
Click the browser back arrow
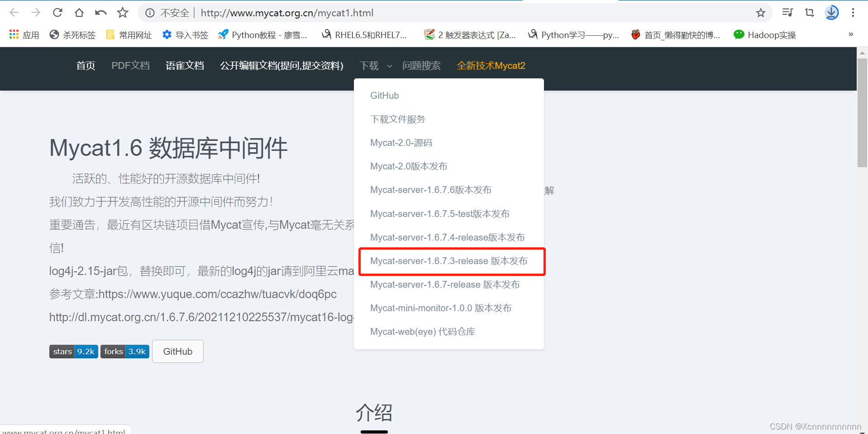pos(14,13)
